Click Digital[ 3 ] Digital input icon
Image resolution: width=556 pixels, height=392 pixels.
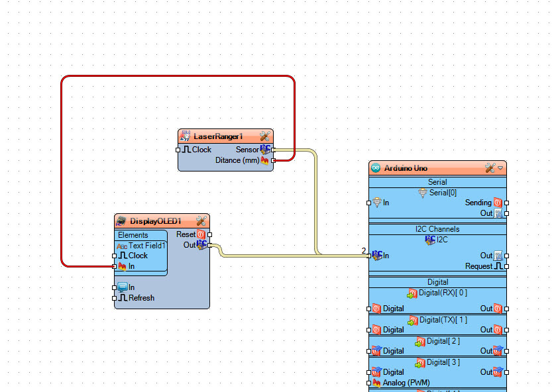point(376,371)
